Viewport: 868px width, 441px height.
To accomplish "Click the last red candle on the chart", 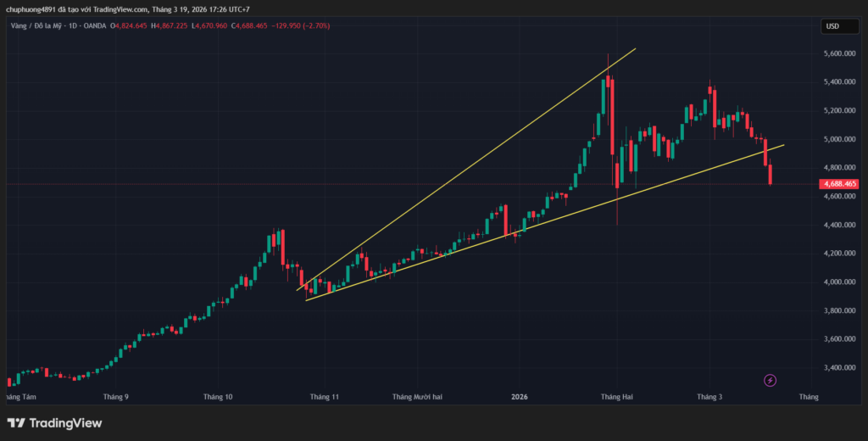I will pos(771,175).
